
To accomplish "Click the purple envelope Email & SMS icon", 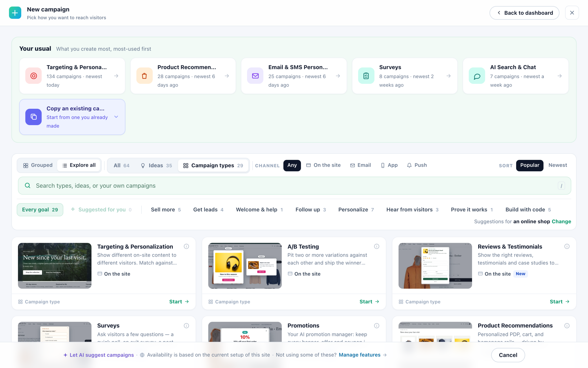I will (x=255, y=76).
